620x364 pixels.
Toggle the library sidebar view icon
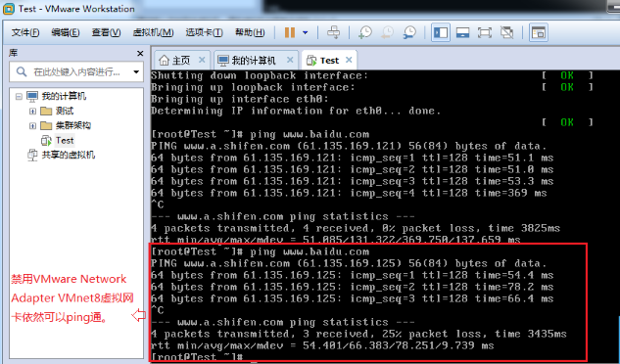(x=441, y=32)
